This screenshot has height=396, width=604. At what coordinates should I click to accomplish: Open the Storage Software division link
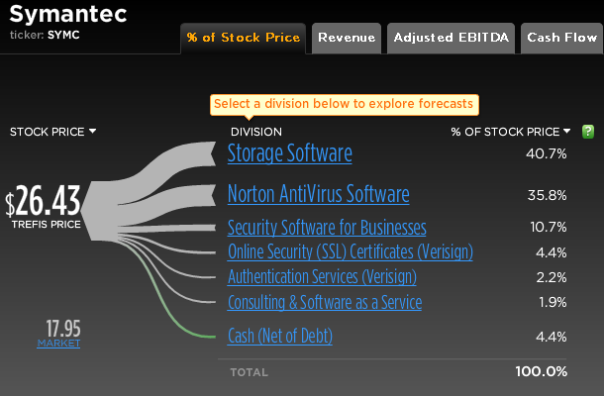point(290,153)
